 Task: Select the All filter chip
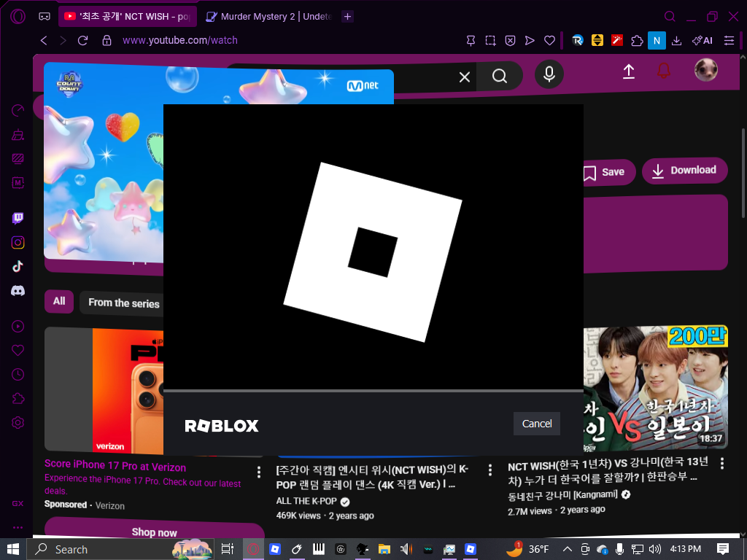[x=59, y=301]
